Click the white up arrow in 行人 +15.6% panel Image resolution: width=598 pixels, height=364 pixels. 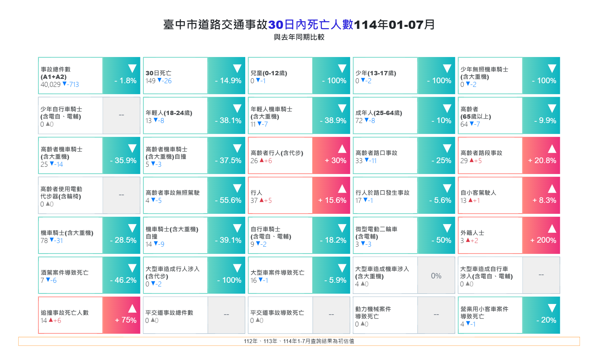point(342,189)
